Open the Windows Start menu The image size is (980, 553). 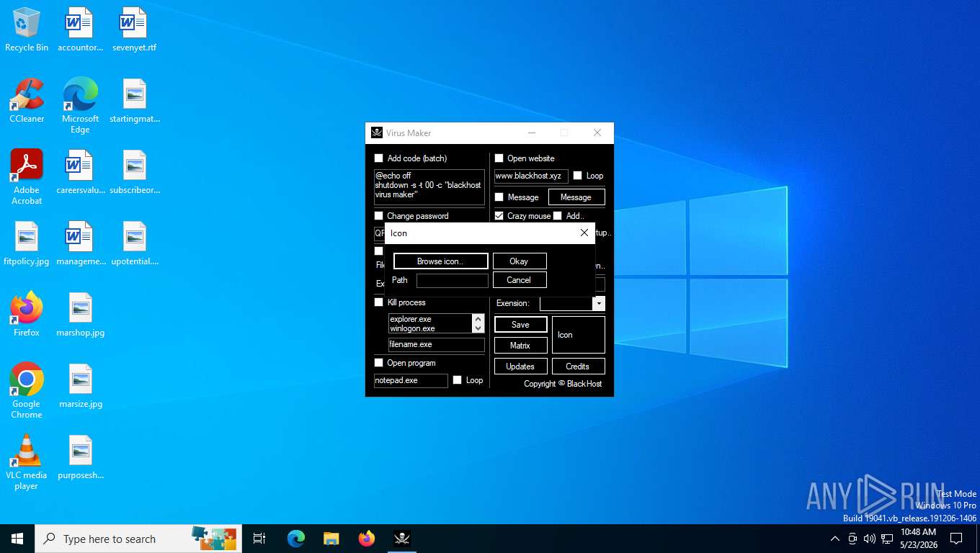(17, 539)
